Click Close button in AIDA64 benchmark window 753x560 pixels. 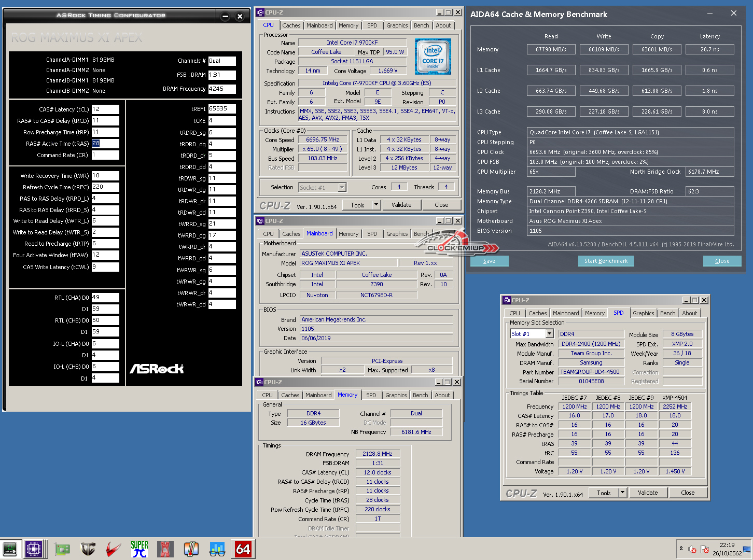(x=722, y=261)
